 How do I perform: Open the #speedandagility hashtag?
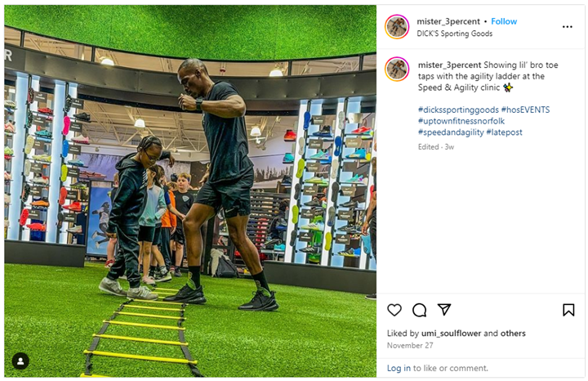[x=451, y=132]
